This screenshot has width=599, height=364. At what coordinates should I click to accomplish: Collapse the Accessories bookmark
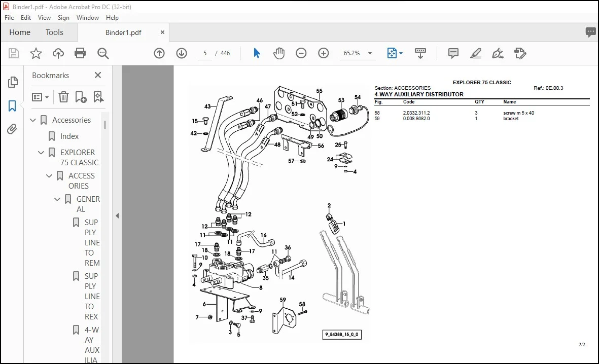pos(33,120)
